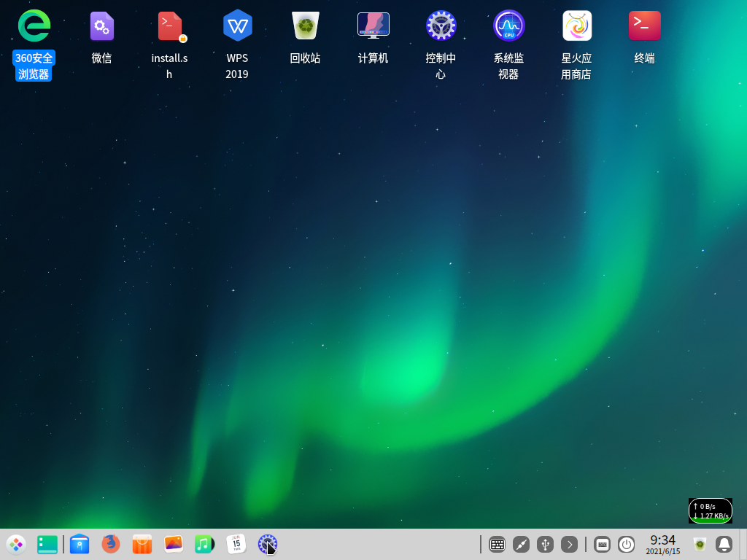
Task: Open the music player in the dock
Action: pyautogui.click(x=204, y=544)
